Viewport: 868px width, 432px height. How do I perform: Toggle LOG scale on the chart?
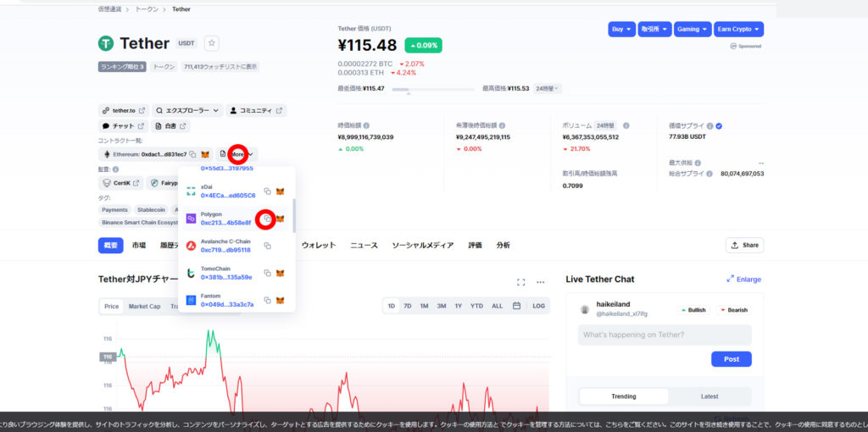tap(538, 306)
